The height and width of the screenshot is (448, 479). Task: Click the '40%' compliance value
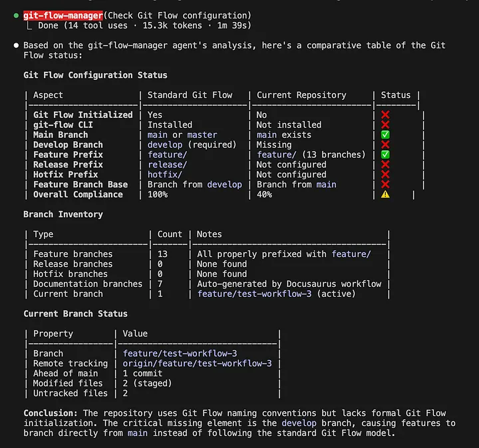264,194
